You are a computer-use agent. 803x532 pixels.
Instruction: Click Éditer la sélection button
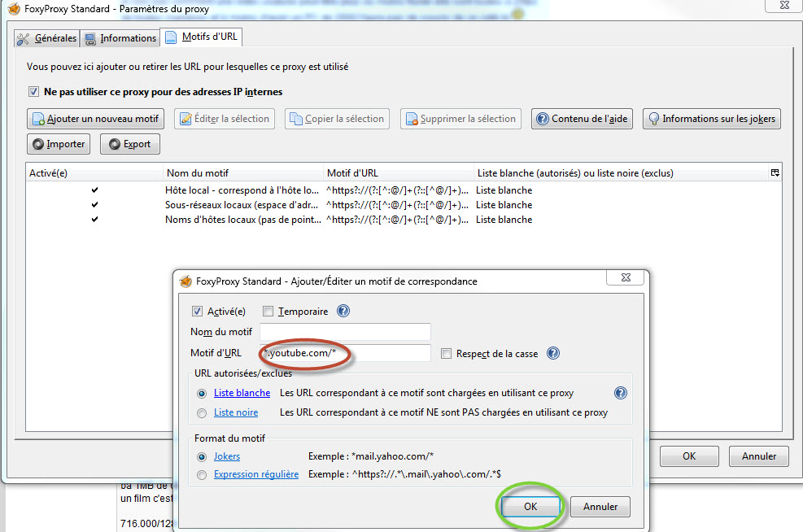pyautogui.click(x=225, y=119)
